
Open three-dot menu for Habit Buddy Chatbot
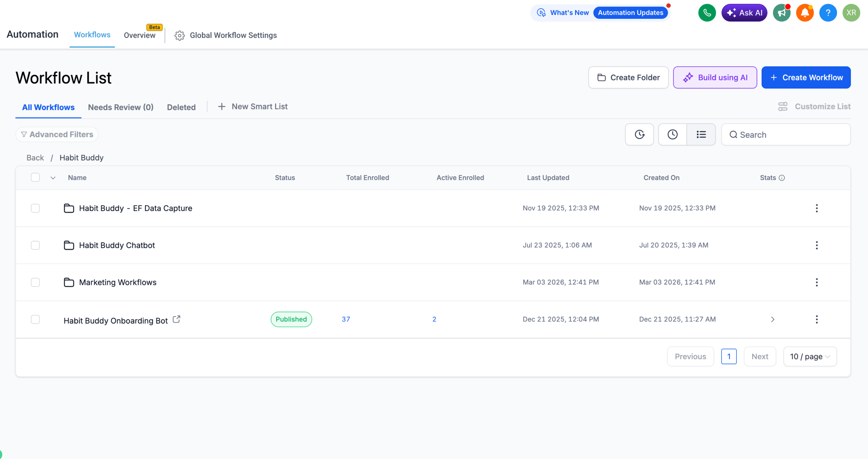[817, 245]
